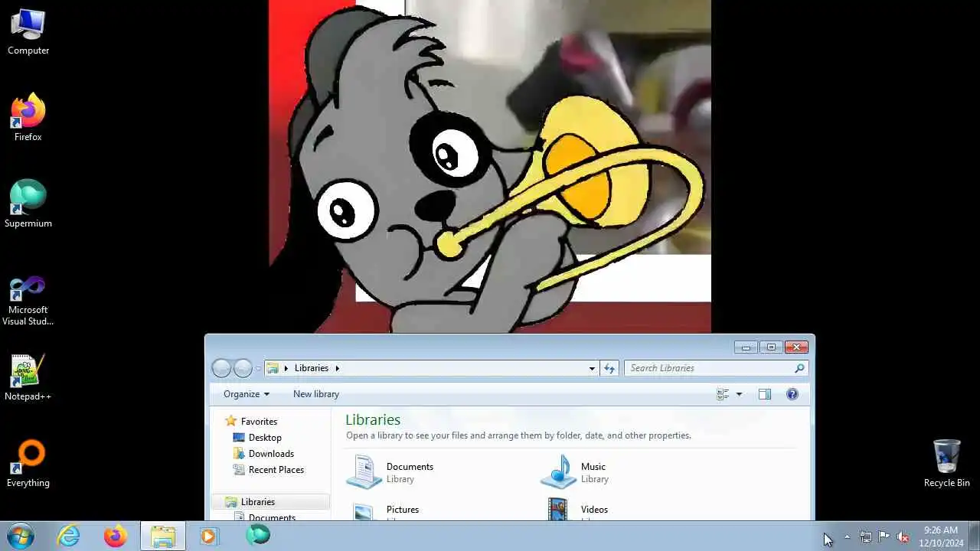The height and width of the screenshot is (551, 980).
Task: Show hidden system tray icons
Action: [x=847, y=537]
